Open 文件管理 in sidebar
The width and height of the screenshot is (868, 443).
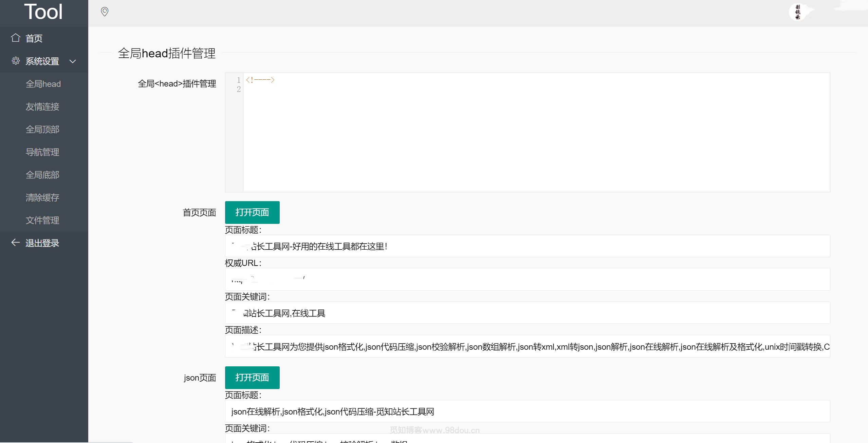coord(42,220)
